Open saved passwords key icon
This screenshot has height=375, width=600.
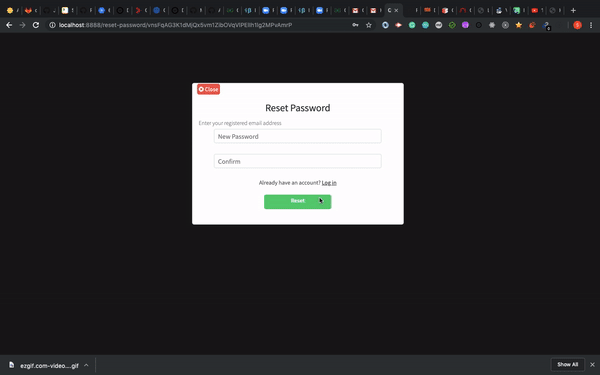click(x=355, y=25)
